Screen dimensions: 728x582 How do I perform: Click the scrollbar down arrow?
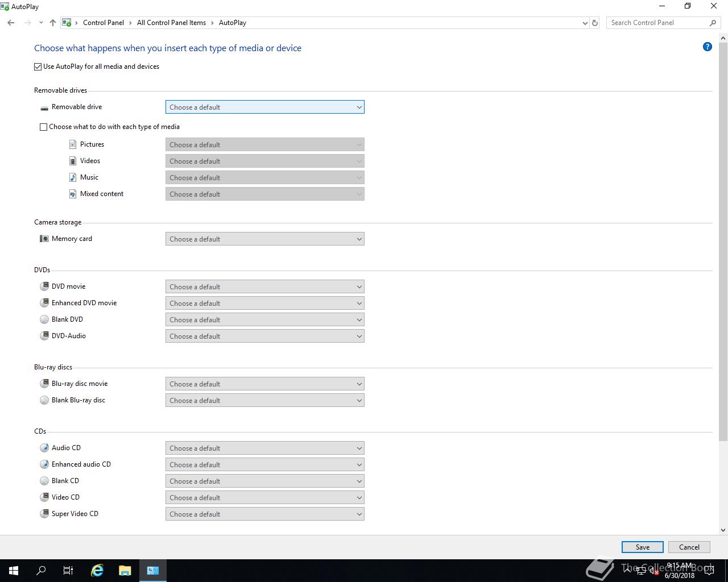pyautogui.click(x=723, y=530)
